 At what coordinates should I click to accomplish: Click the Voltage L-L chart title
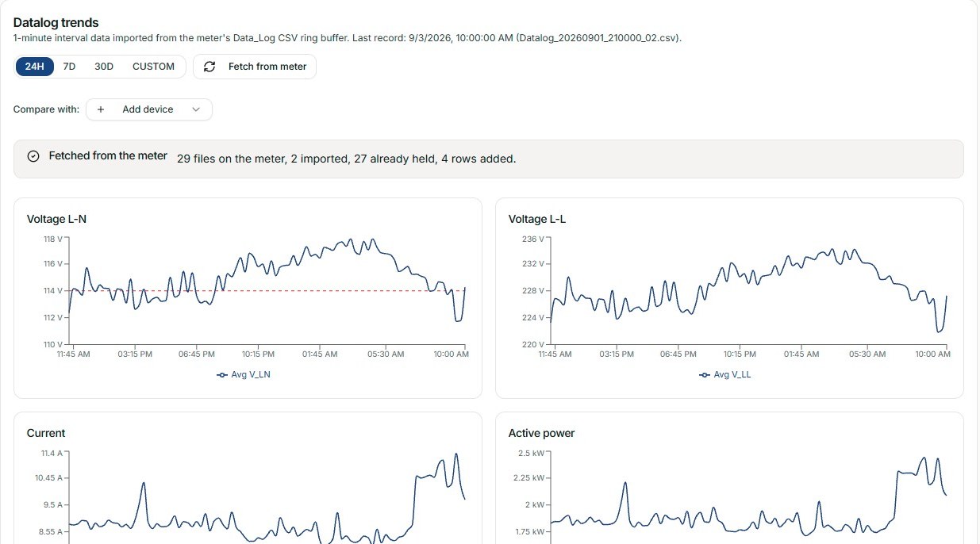(x=537, y=220)
